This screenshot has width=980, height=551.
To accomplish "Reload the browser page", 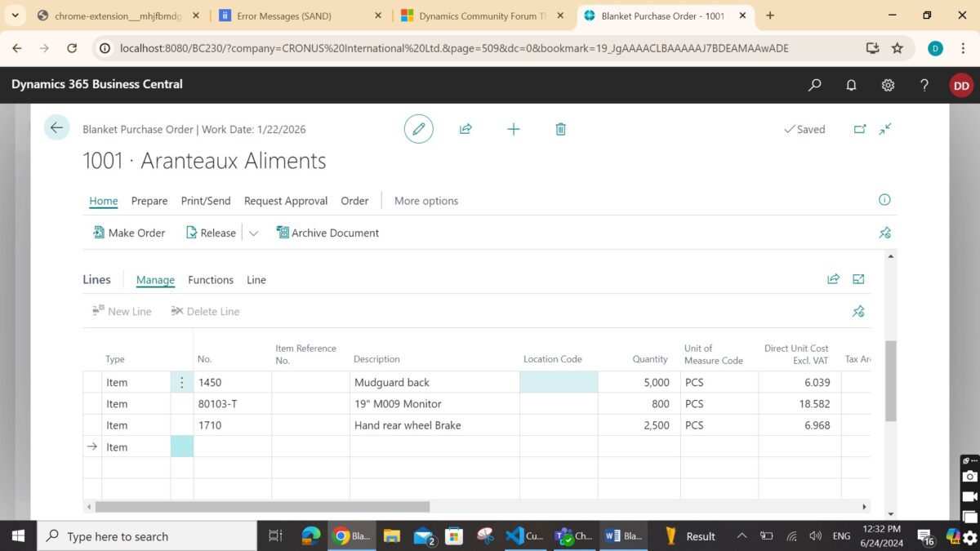I will 72,48.
